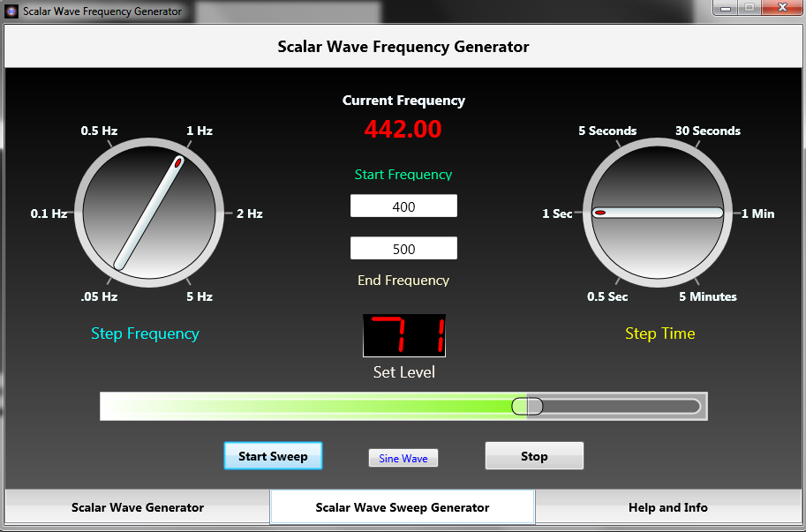The image size is (806, 532).
Task: Choose 0.1 Hz step frequency
Action: tap(49, 213)
